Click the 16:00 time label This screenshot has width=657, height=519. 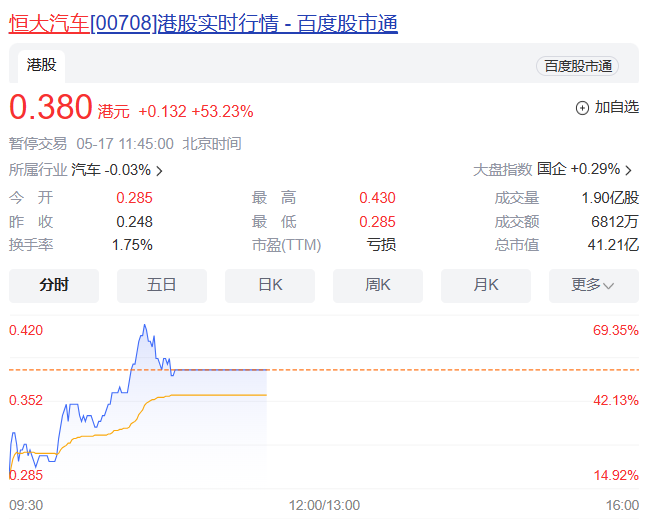(x=622, y=506)
